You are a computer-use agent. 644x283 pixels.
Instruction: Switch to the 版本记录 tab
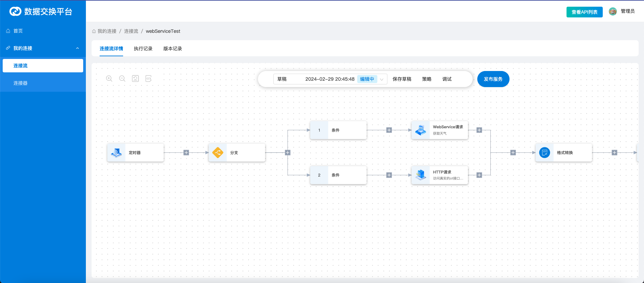pyautogui.click(x=173, y=49)
